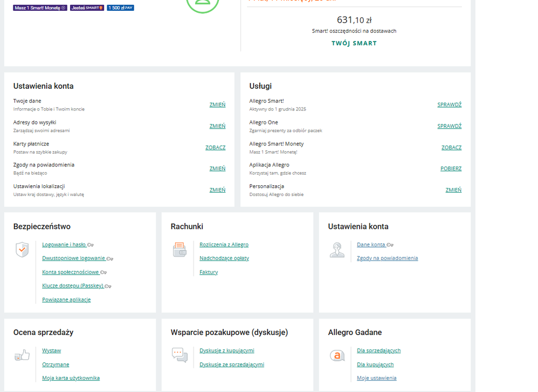This screenshot has height=392, width=538.
Task: Open Rozliczenia z Allegro link
Action: coord(224,244)
